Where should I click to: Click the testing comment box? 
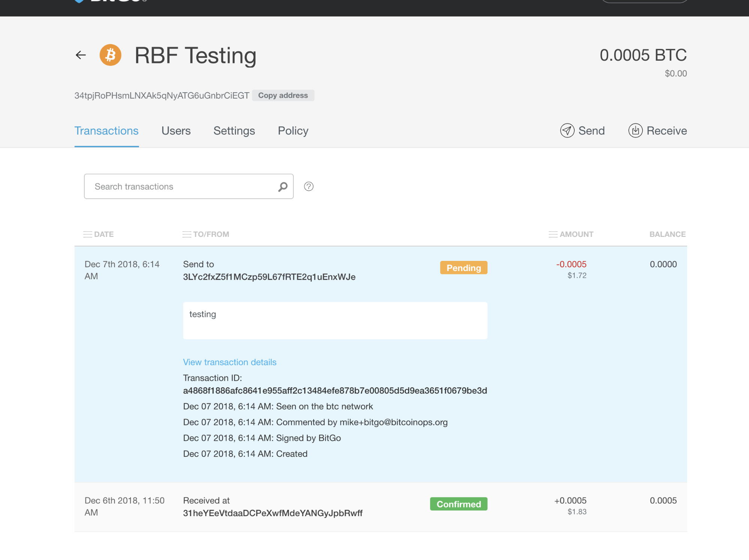click(335, 320)
